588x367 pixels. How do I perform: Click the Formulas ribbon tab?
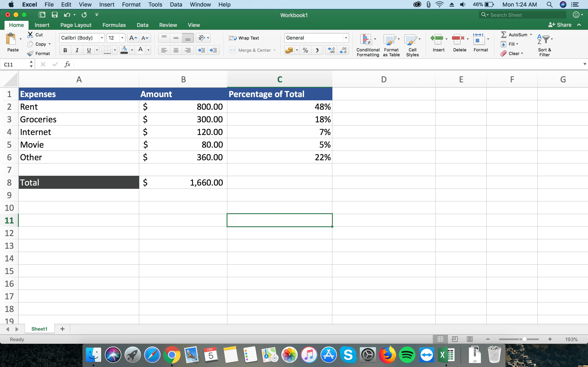point(114,24)
